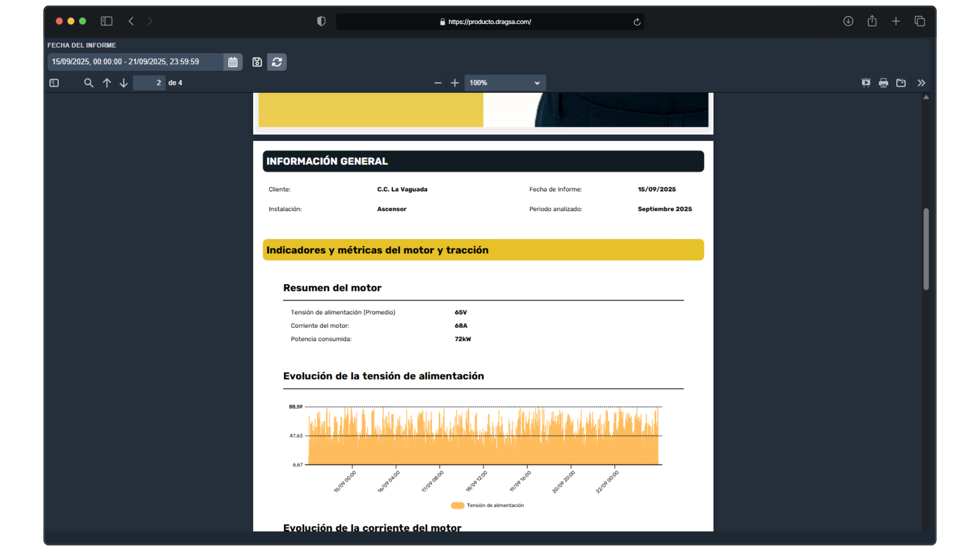Screen dimensions: 980x551
Task: Click the Safari address bar
Action: (489, 22)
